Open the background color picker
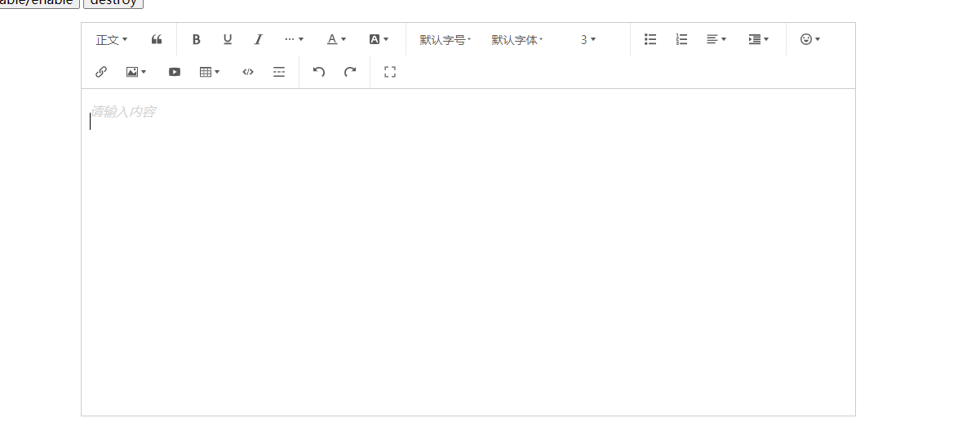 [379, 39]
